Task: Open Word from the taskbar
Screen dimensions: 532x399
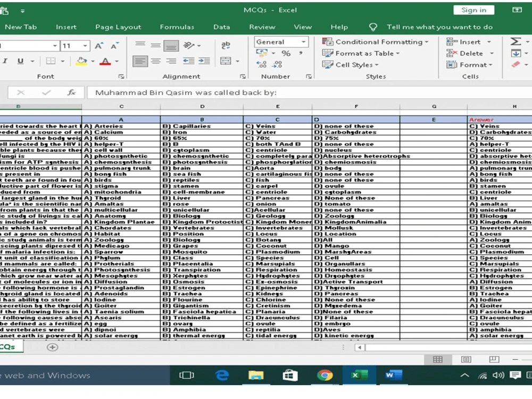Action: tap(393, 375)
